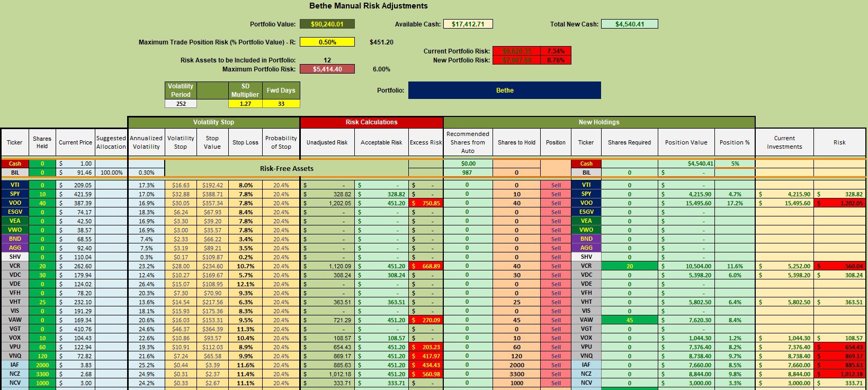Select recommended BIL shares 987 cell
868x390 pixels.
tap(468, 173)
